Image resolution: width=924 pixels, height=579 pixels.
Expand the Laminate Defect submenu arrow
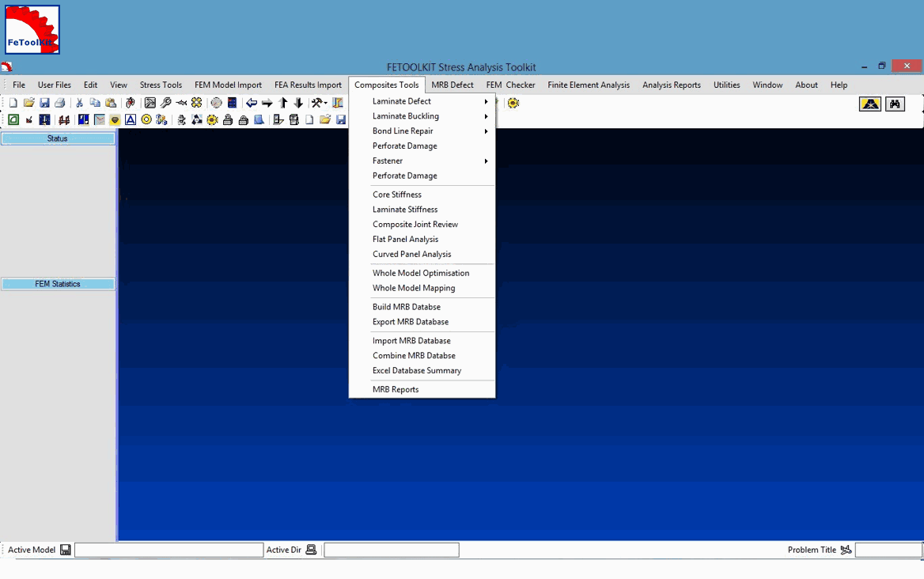(x=487, y=101)
